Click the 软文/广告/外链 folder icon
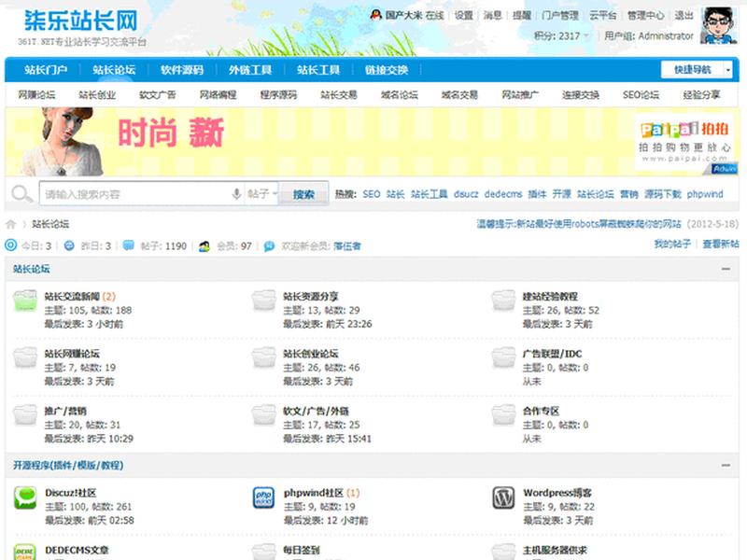 264,414
